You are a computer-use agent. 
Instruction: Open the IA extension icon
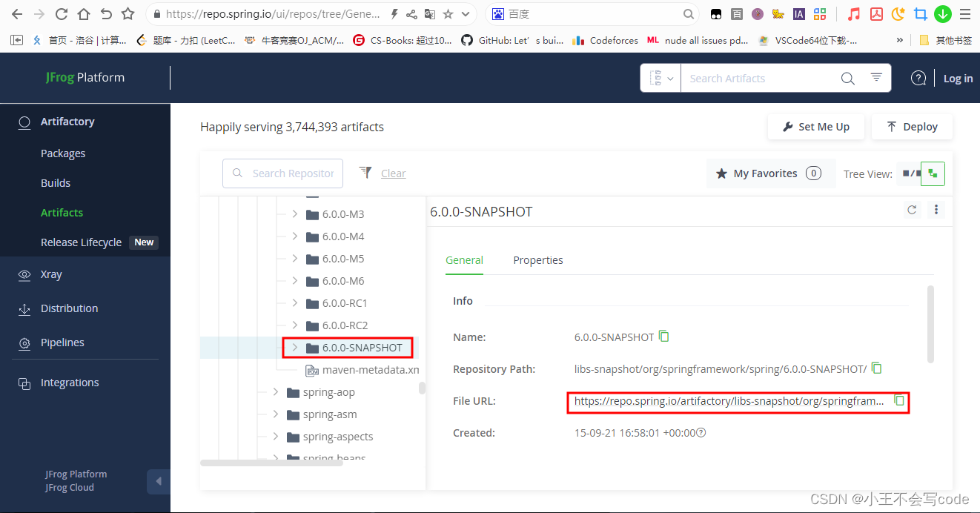coord(799,14)
